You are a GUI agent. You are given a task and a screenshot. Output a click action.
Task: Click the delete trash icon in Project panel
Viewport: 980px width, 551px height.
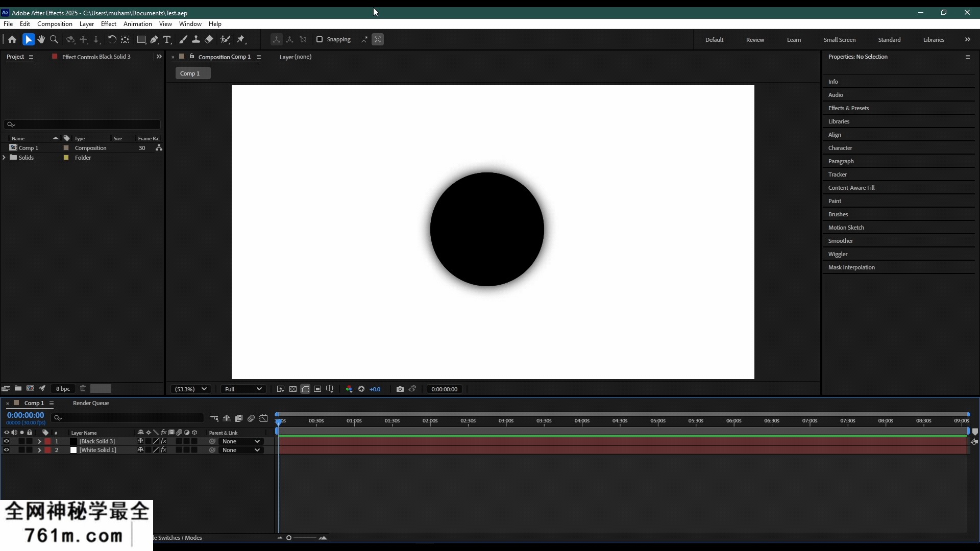click(83, 388)
